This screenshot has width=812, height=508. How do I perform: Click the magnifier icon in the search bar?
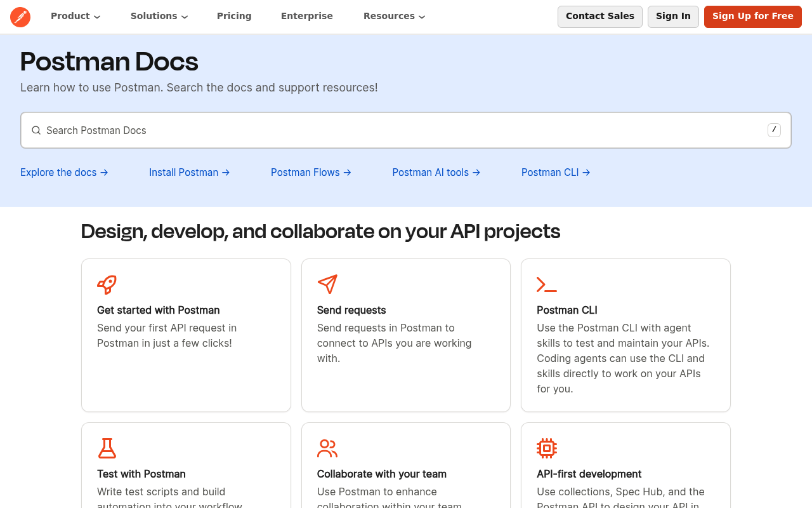36,130
